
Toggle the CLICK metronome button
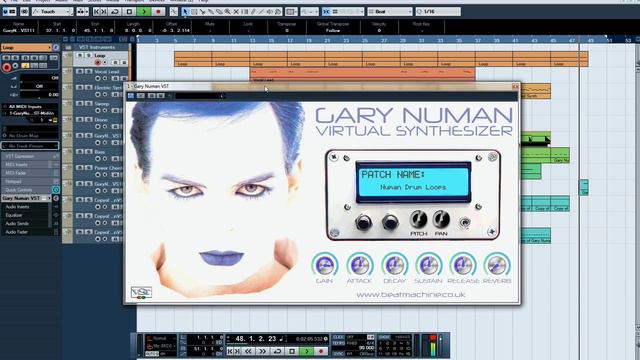pyautogui.click(x=338, y=337)
